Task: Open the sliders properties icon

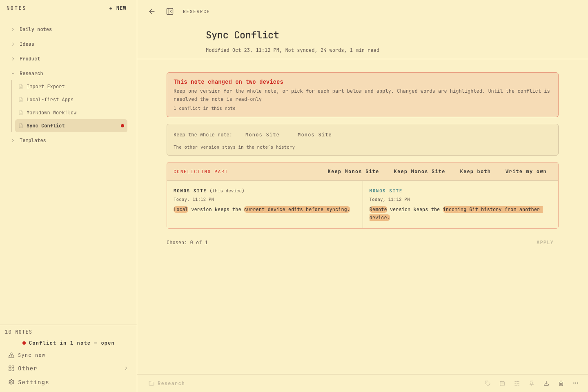Action: pos(517,383)
